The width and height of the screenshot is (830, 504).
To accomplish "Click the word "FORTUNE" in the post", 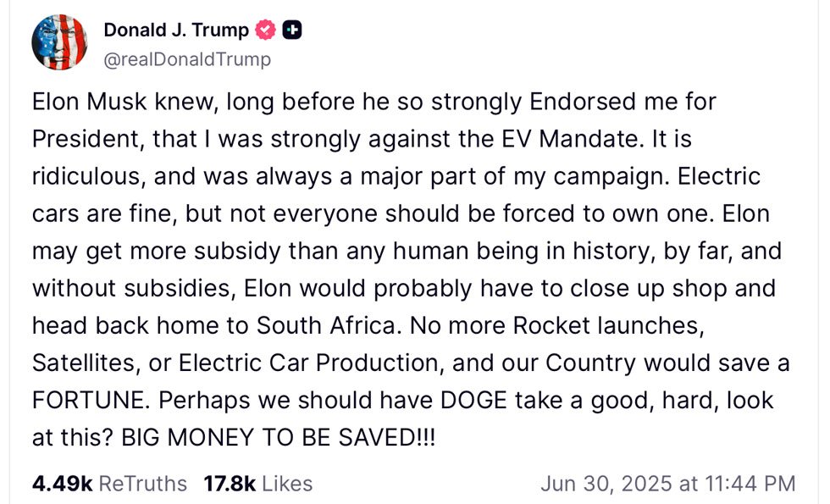I will pos(88,400).
